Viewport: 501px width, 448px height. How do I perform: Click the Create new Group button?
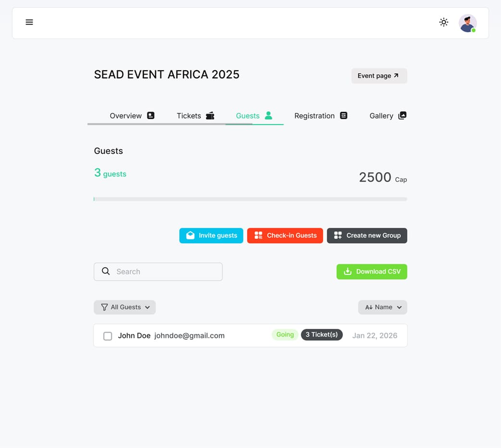pos(367,236)
